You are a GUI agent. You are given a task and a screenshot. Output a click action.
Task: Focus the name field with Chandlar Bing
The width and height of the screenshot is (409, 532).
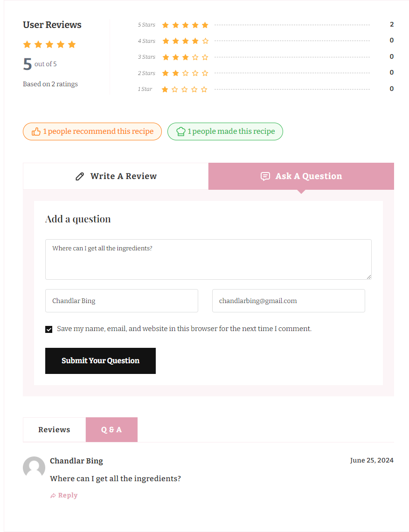pos(121,301)
